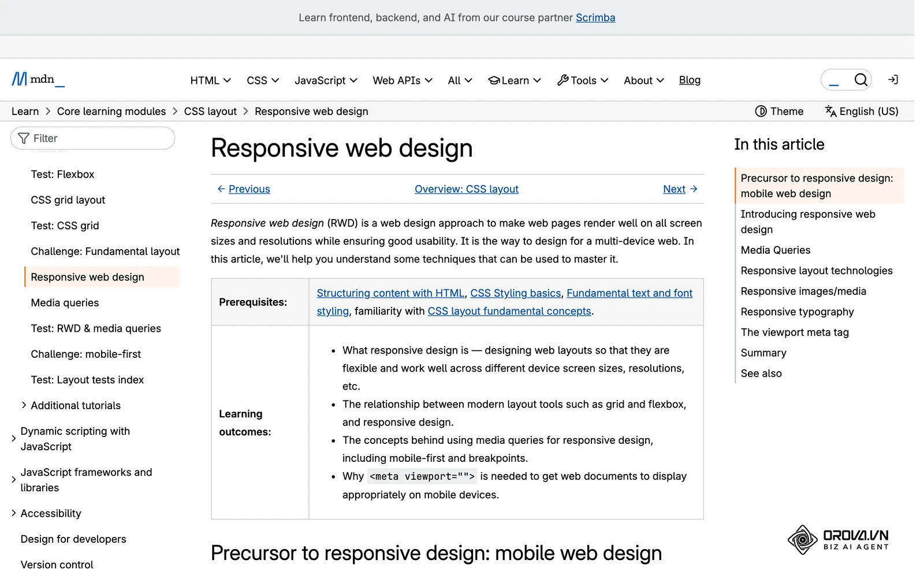Select CSS grid layout in sidebar
924x578 pixels.
tap(68, 200)
